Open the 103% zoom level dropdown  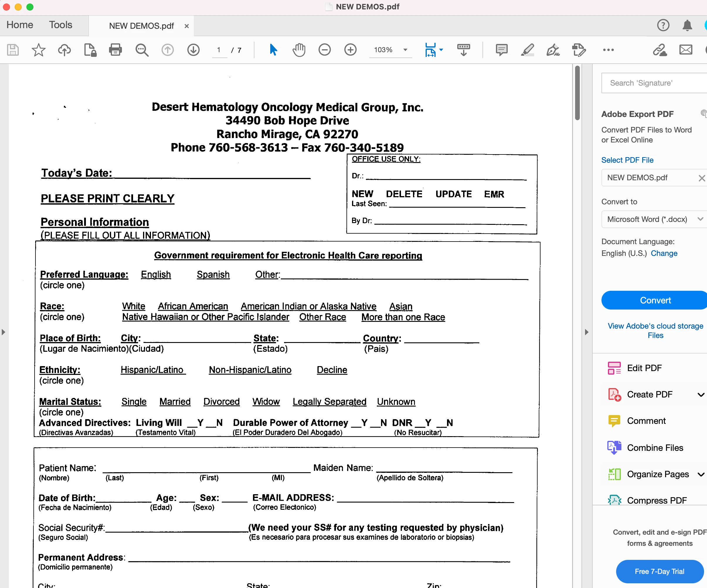(405, 50)
